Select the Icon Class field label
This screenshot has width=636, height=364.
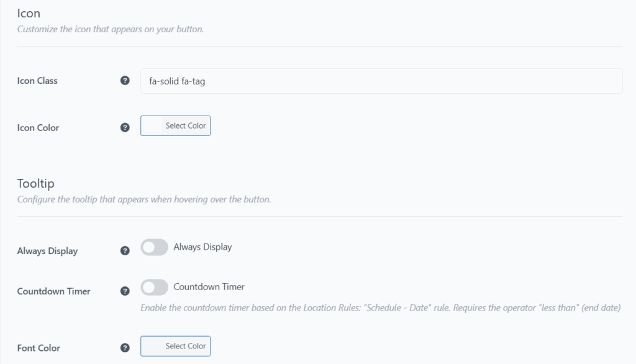click(x=37, y=80)
